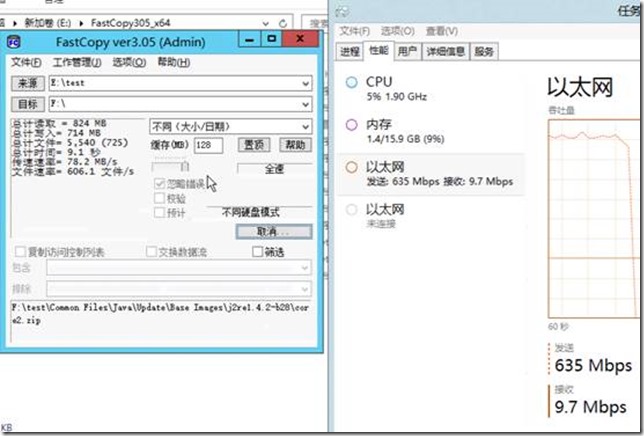Click the 目标 destination button
Viewport: 644px width, 436px height.
[x=28, y=104]
